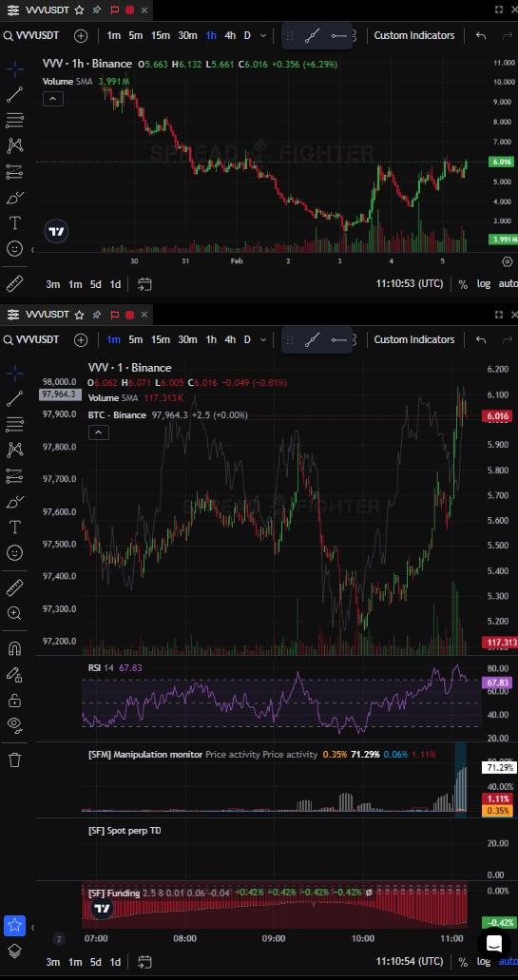Open Custom Indicators in bottom chart
The height and width of the screenshot is (980, 518).
(414, 340)
